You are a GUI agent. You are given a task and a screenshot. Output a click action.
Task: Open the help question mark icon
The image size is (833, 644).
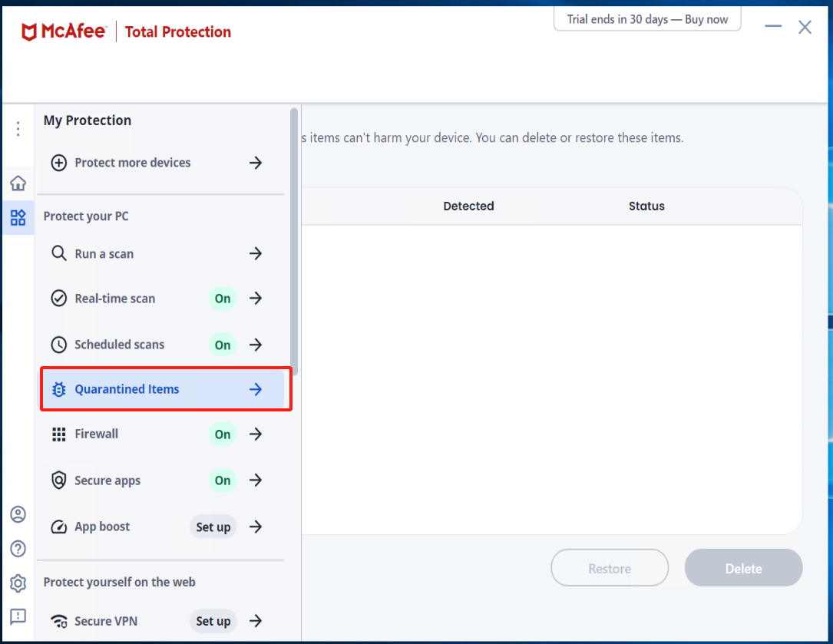(18, 548)
